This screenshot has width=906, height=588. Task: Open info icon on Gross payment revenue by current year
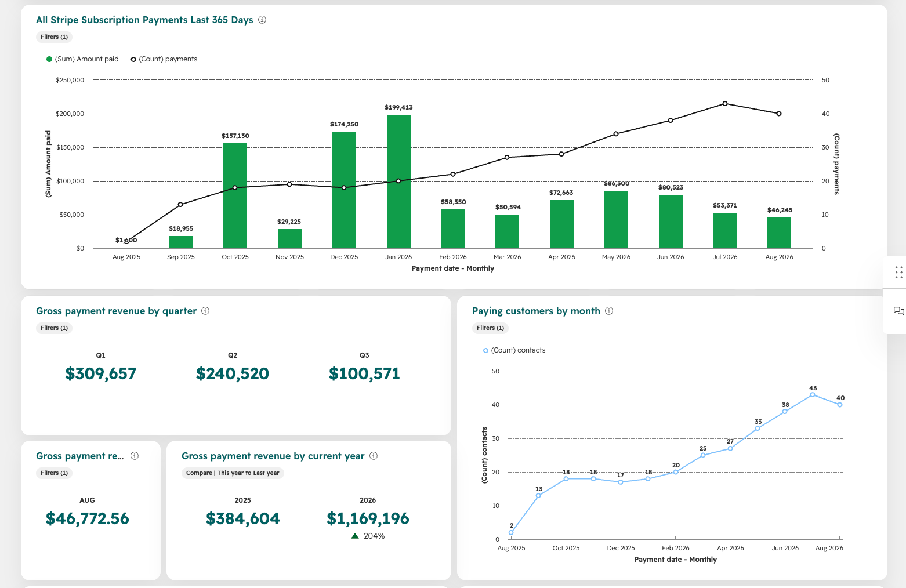pos(374,456)
